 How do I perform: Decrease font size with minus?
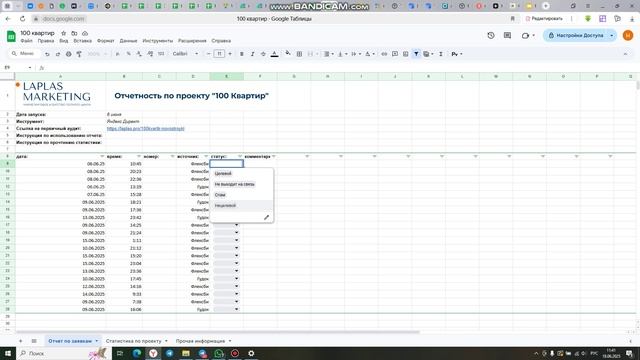(x=209, y=54)
